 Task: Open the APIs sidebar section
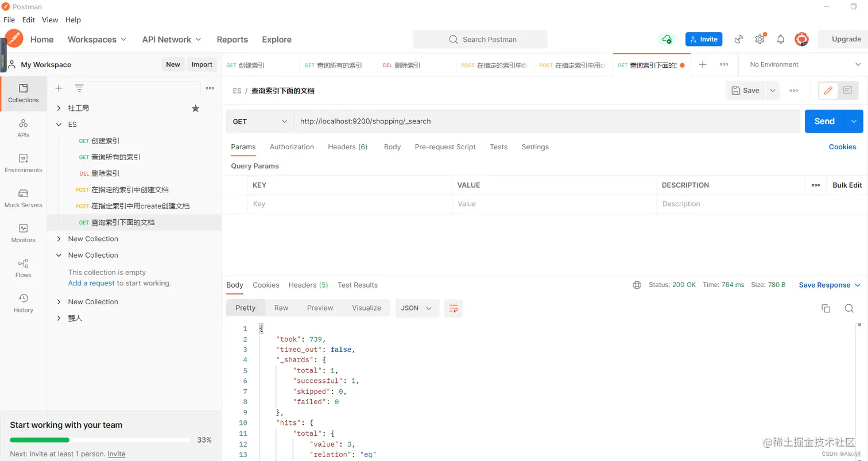(x=24, y=128)
